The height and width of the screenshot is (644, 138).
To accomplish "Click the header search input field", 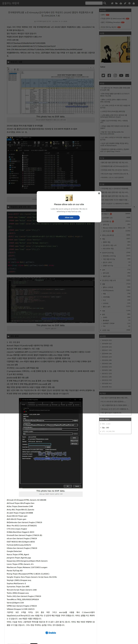I will pyautogui.click(x=94, y=3).
